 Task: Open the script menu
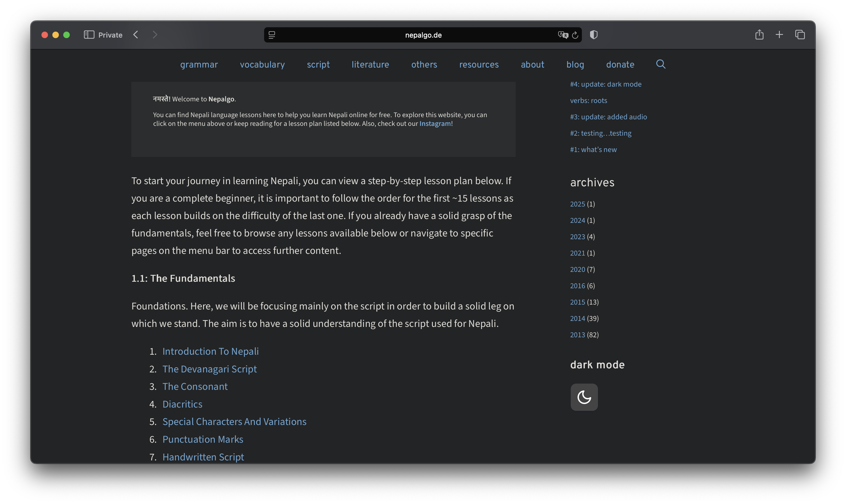point(318,64)
